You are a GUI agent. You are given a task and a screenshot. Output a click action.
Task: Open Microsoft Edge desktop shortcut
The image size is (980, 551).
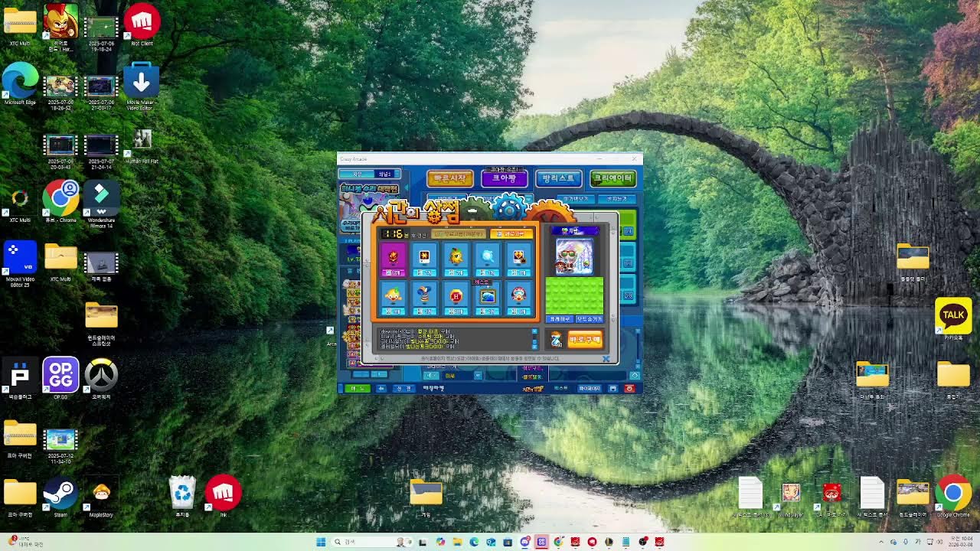coord(20,84)
